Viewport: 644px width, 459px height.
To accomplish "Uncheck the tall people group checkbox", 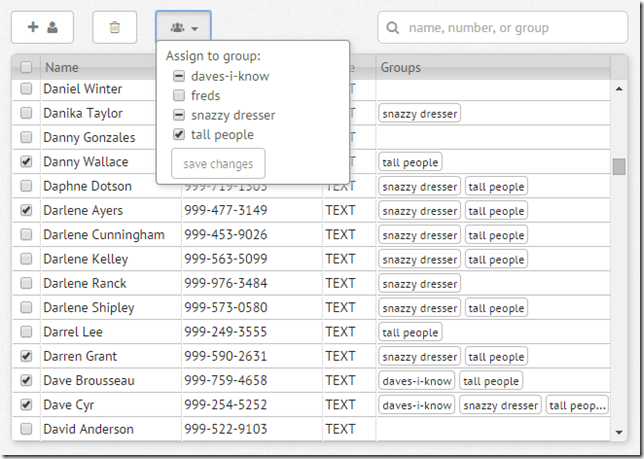I will click(179, 134).
